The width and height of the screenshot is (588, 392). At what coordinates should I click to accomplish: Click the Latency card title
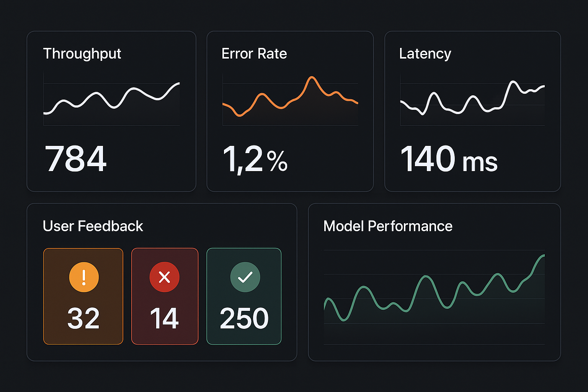coord(425,54)
